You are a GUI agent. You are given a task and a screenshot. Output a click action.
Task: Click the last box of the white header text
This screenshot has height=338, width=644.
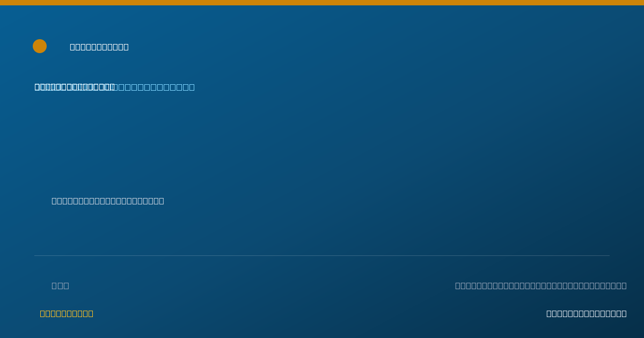(x=126, y=47)
